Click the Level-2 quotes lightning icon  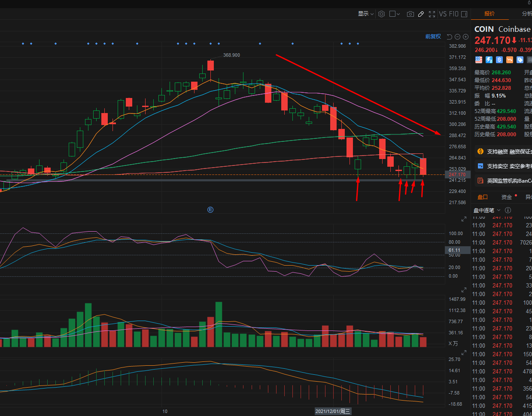489,59
